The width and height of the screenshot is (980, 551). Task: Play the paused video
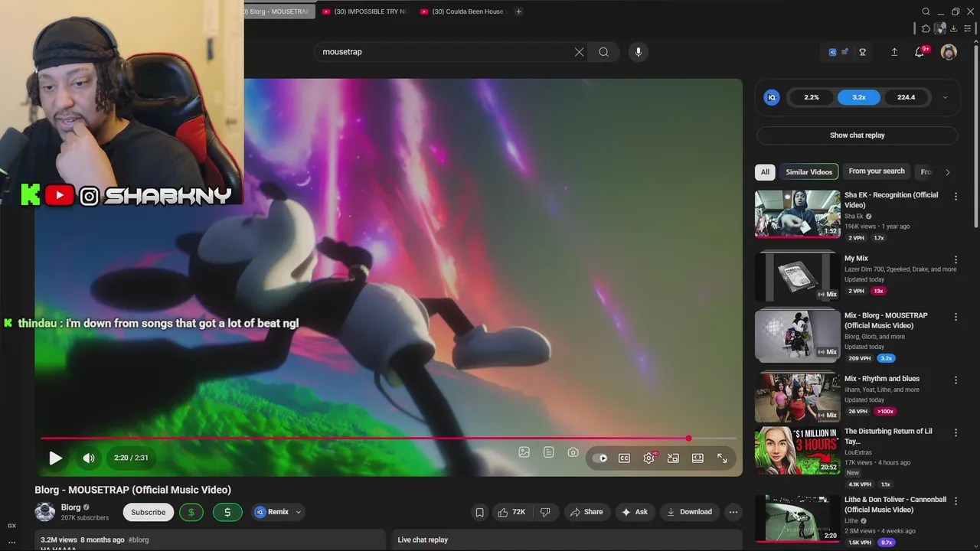pos(55,458)
